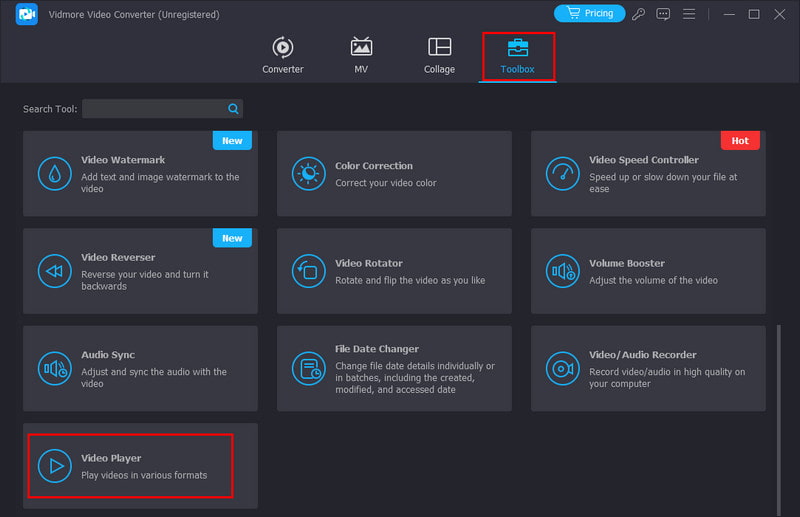Open the feedback chat bubble icon

[x=664, y=14]
